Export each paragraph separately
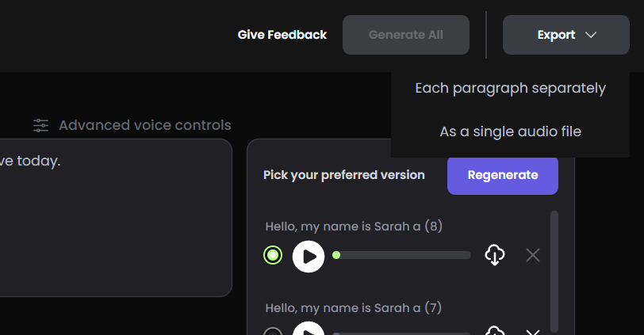644x335 pixels. pyautogui.click(x=510, y=88)
